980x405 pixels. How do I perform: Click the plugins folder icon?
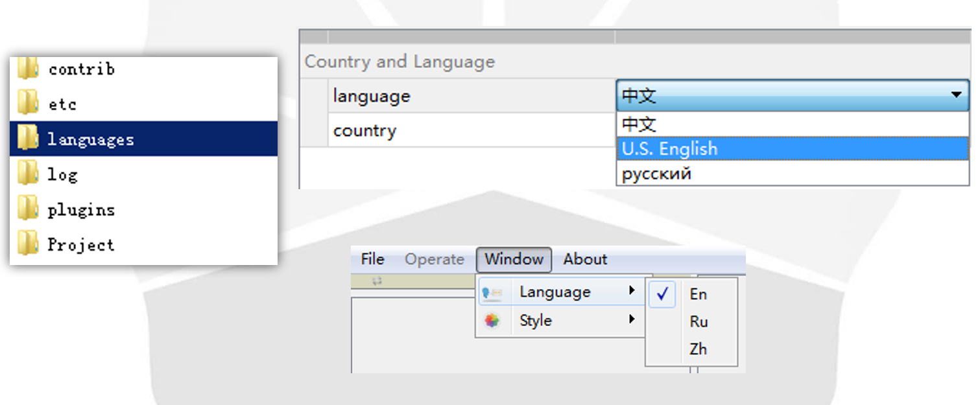coord(28,209)
